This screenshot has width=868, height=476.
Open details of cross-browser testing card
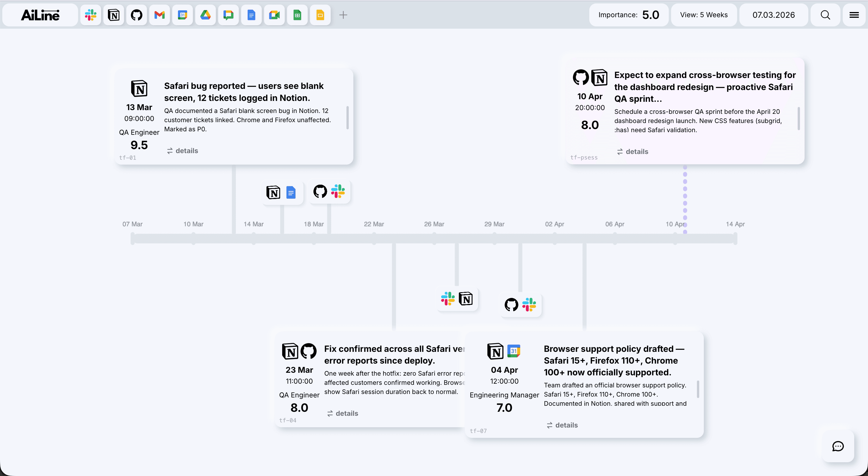tap(632, 151)
